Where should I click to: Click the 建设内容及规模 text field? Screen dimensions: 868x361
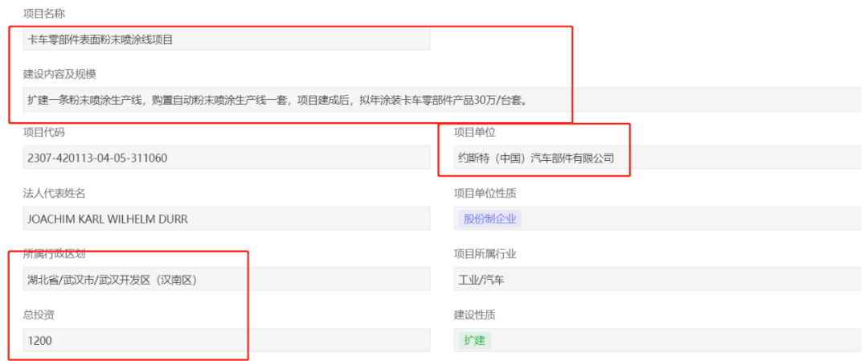click(289, 101)
